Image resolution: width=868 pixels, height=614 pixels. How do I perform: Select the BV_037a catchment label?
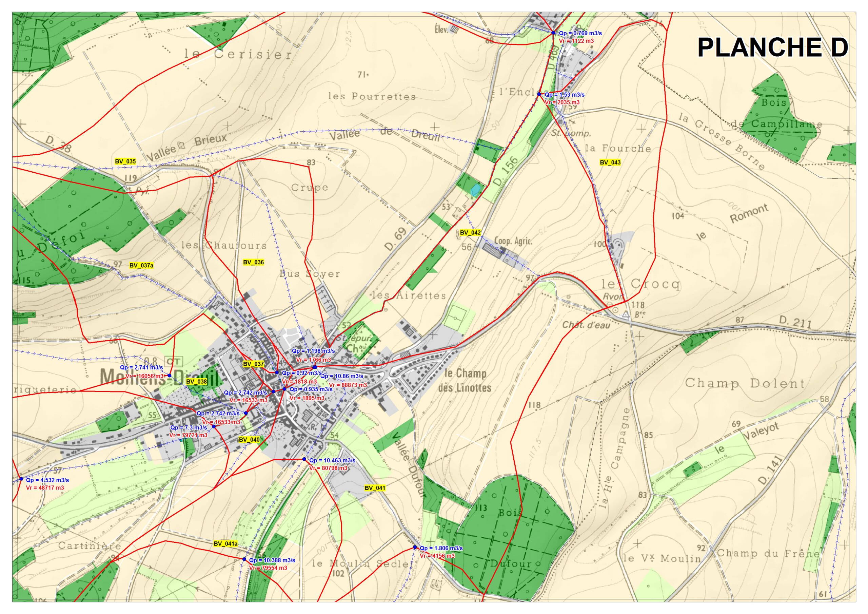pos(141,266)
